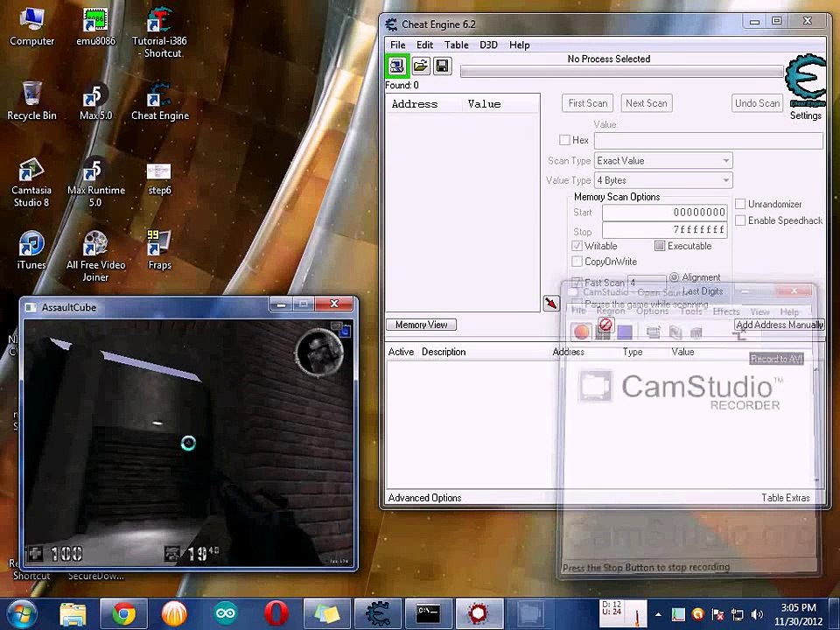The height and width of the screenshot is (630, 840).
Task: Open the D3D menu
Action: pos(488,45)
